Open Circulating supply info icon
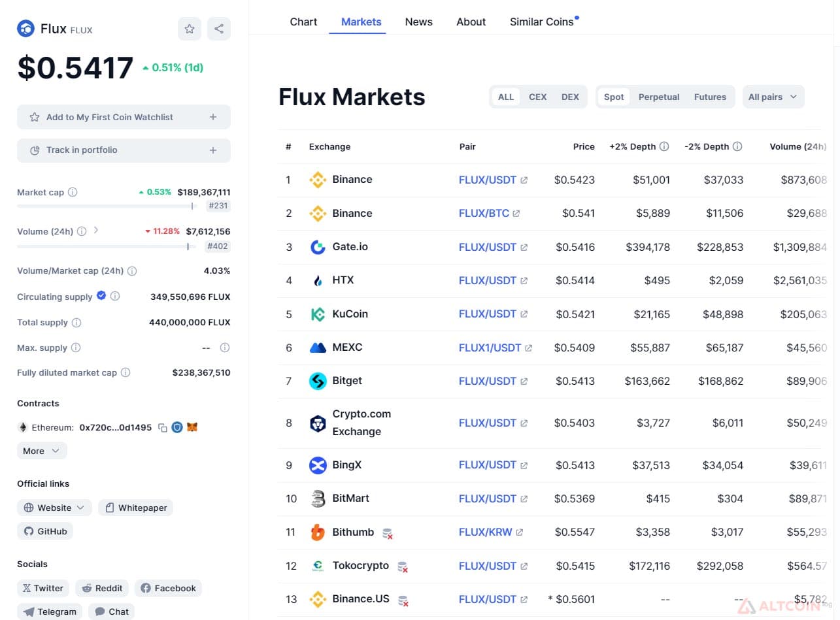 pyautogui.click(x=115, y=296)
